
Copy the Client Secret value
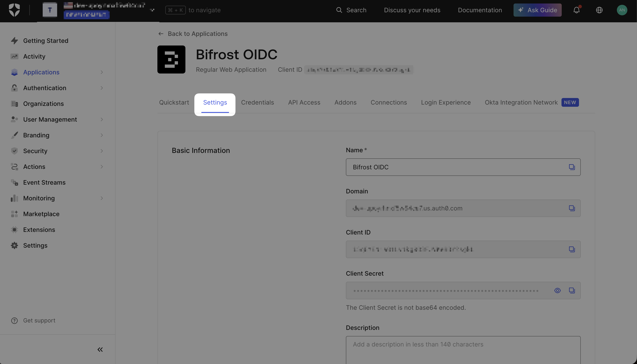click(572, 290)
